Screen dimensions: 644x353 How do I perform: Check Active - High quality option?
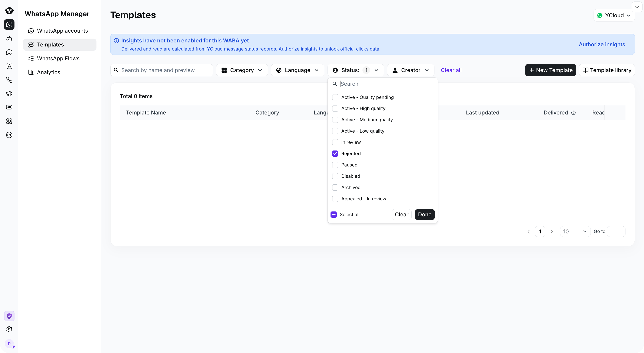335,109
